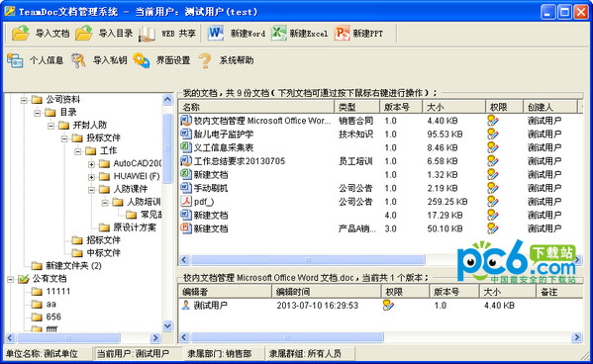Screen dimensions: 593x364
Task: Click the 导入私钥 import key icon
Action: point(78,60)
